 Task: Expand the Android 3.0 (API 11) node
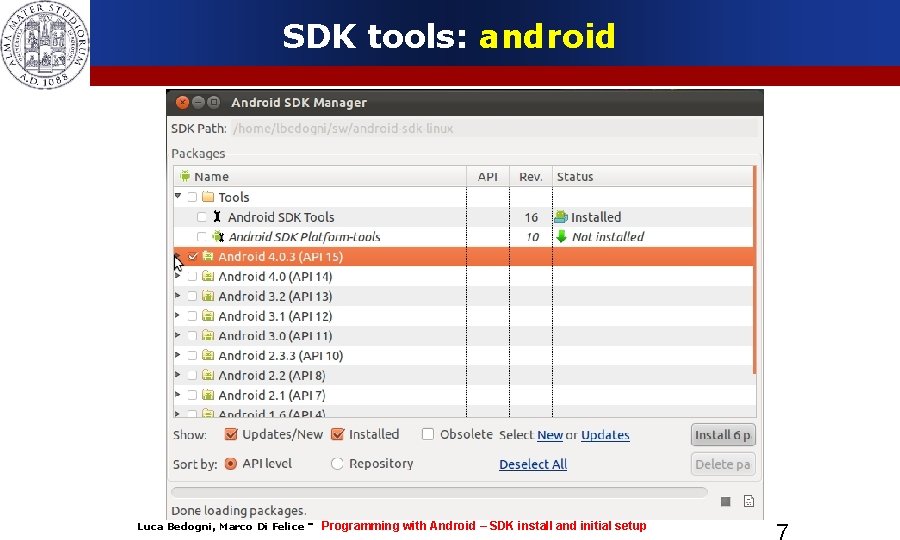pos(178,335)
